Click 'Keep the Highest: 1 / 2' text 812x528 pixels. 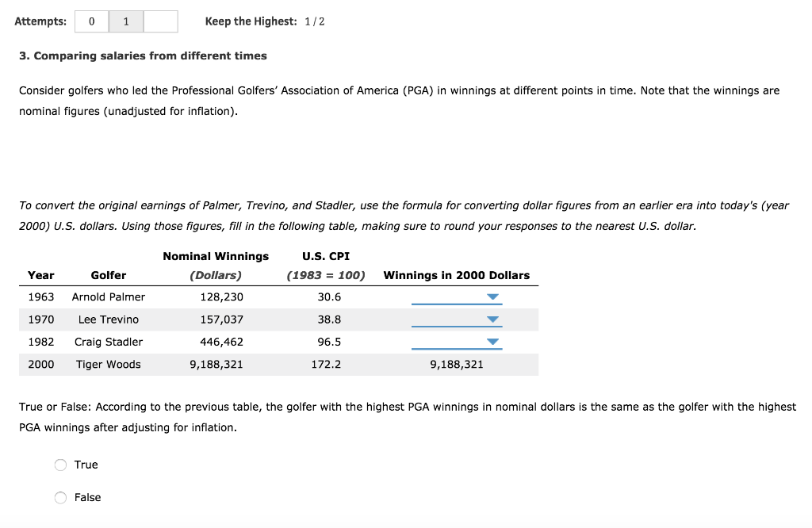[265, 21]
